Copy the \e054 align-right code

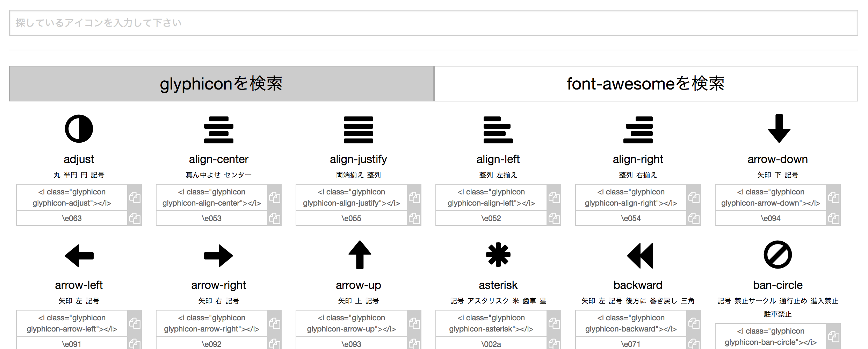694,219
